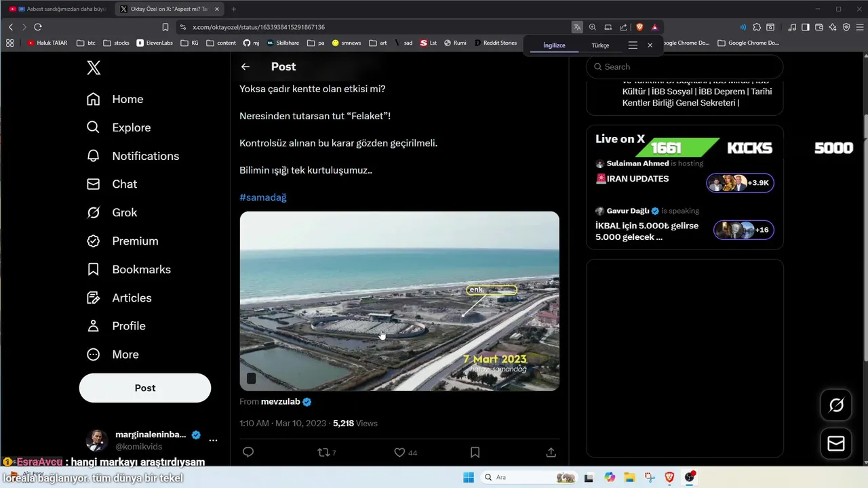Select the Oktay Özel on X tab
This screenshot has height=488, width=868.
170,9
